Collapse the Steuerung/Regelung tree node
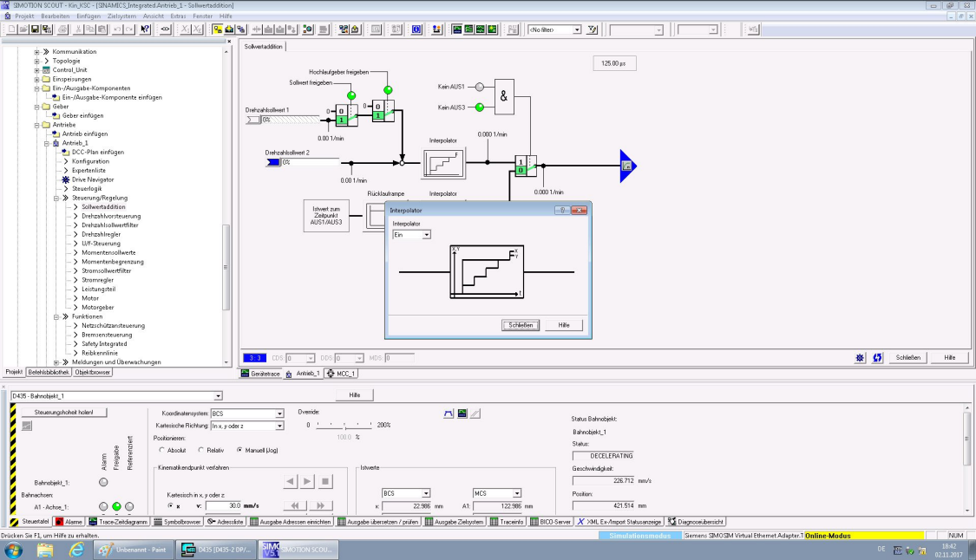Screen dimensions: 976x560 [x=56, y=198]
